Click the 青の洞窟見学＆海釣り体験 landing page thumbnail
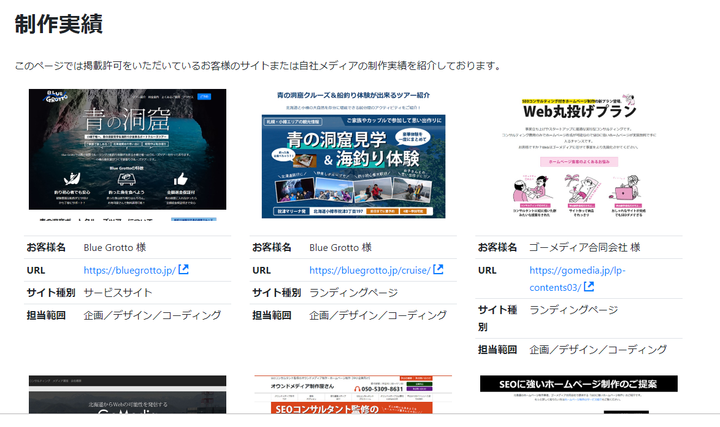 tap(353, 155)
